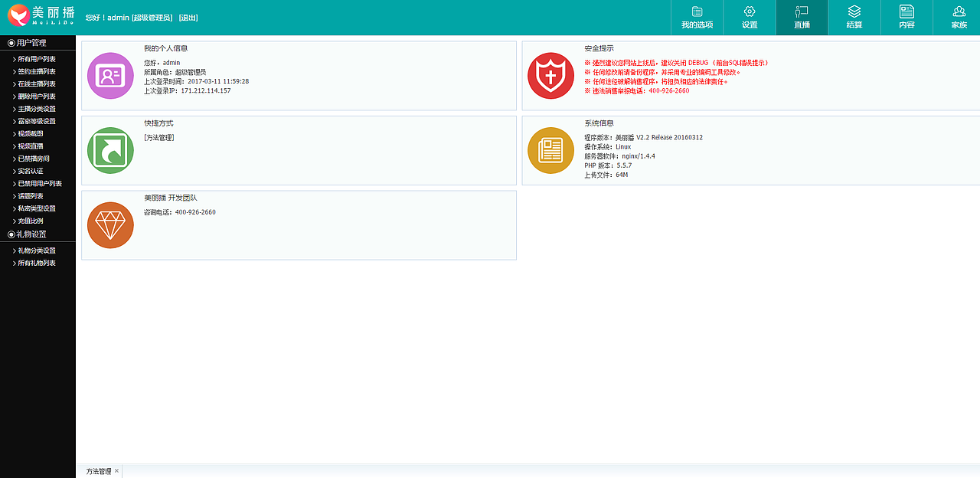Open 礼物分类设置 in sidebar
980x478 pixels.
(38, 250)
